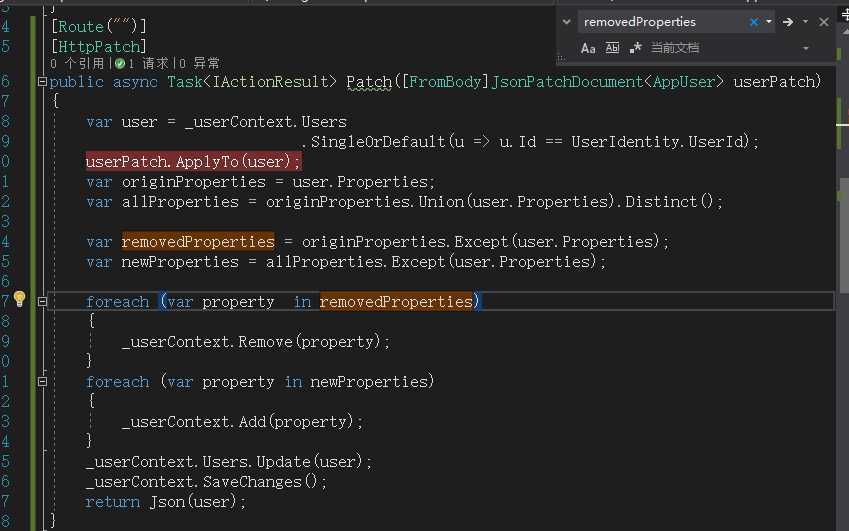Expand the replace mode chevron
This screenshot has height=531, width=849.
coord(566,22)
